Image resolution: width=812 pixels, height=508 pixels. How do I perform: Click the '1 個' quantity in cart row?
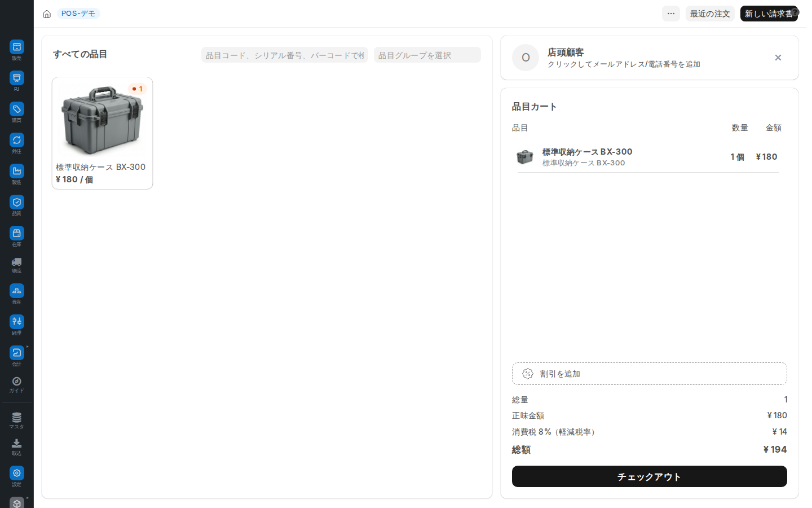[x=737, y=157]
